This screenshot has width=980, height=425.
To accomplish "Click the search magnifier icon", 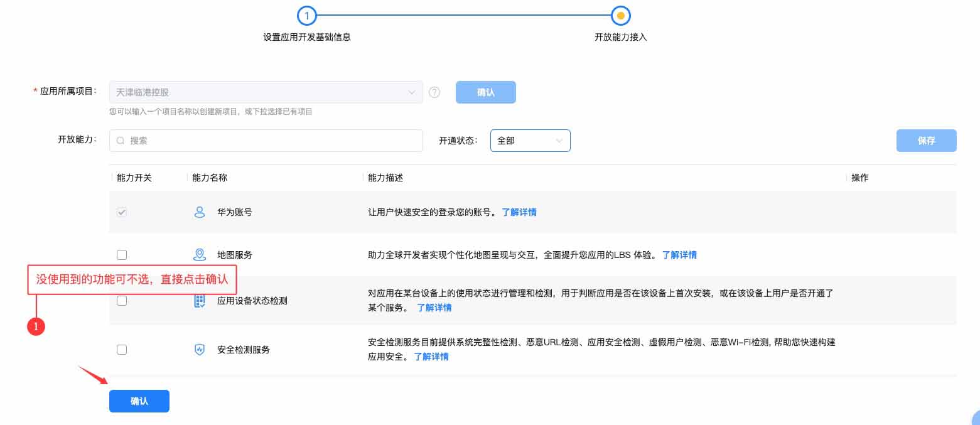I will point(121,141).
